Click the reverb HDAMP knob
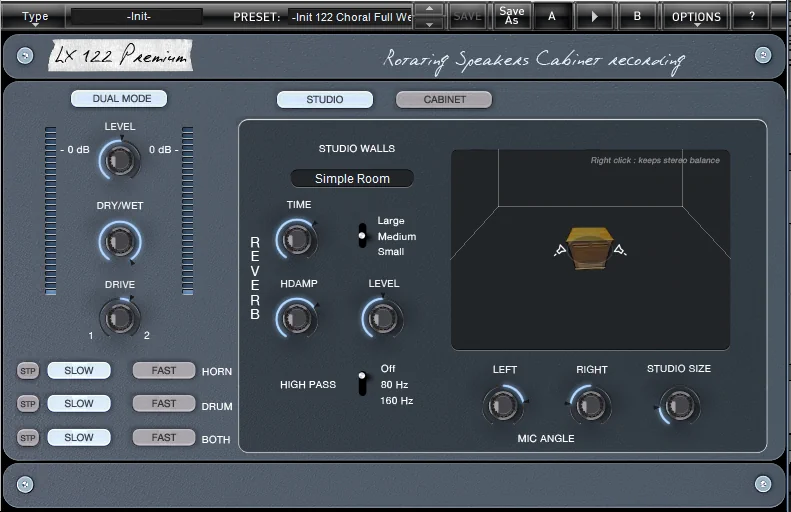791x512 pixels. pos(297,318)
